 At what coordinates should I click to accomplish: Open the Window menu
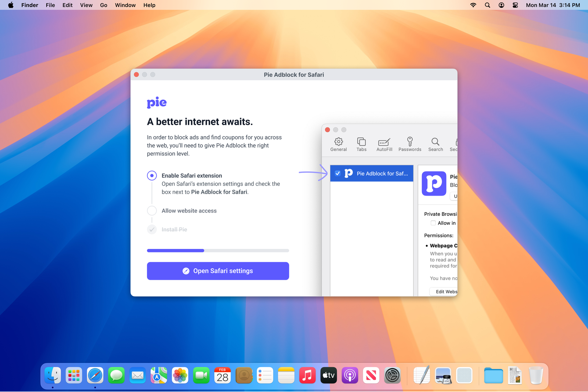pos(125,5)
